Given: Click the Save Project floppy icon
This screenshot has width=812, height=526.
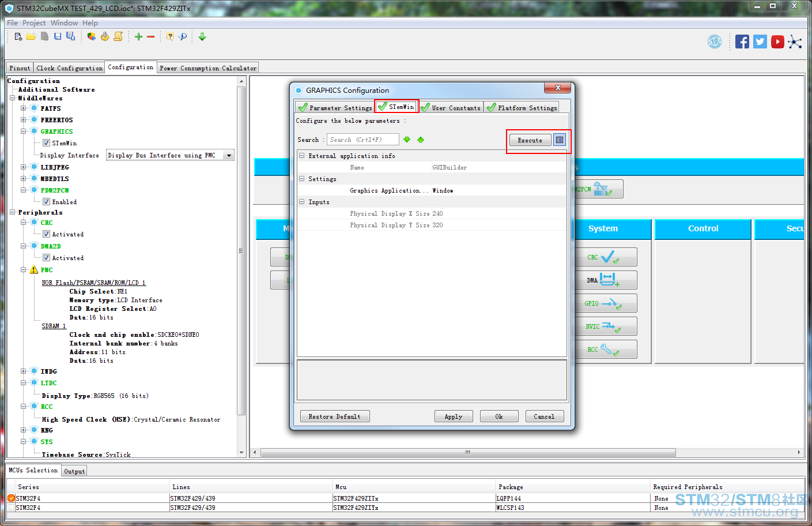Looking at the screenshot, I should pos(58,36).
